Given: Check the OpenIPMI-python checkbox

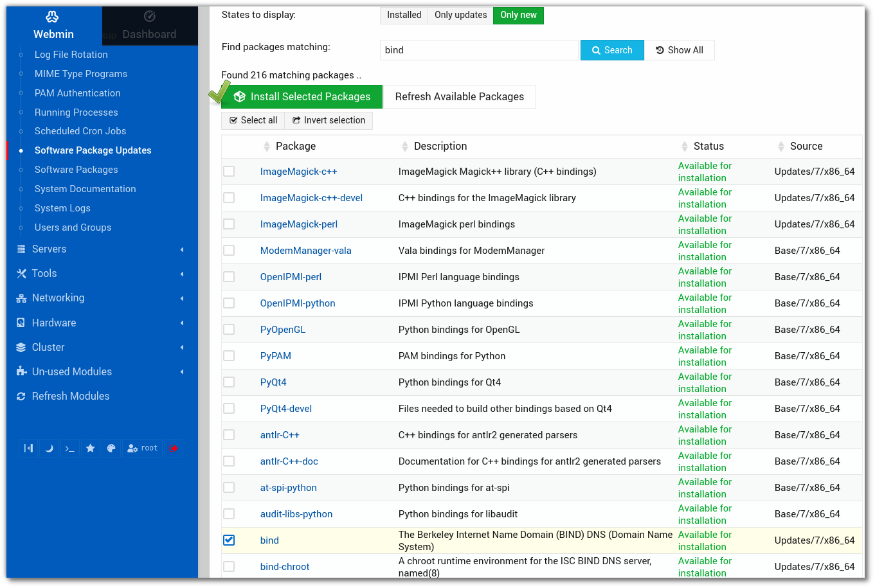Looking at the screenshot, I should 229,303.
